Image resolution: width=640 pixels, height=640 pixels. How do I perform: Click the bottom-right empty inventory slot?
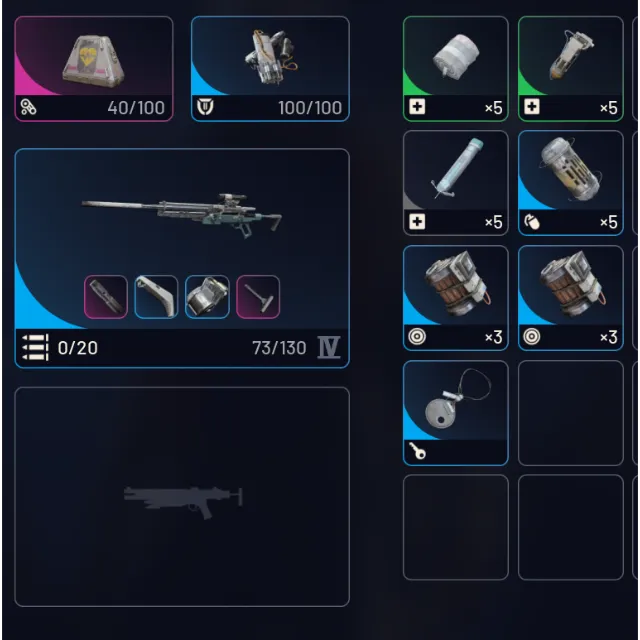[x=571, y=527]
